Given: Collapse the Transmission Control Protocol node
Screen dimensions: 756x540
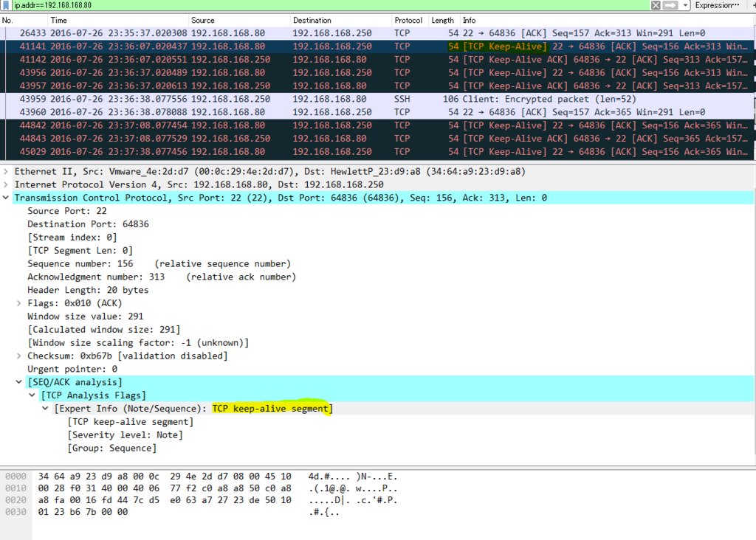Looking at the screenshot, I should tap(6, 198).
